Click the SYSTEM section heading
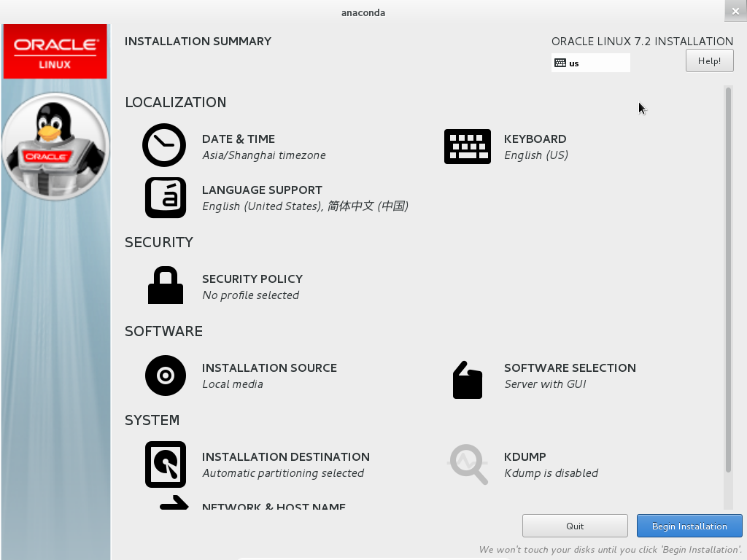This screenshot has width=747, height=560. pos(152,421)
